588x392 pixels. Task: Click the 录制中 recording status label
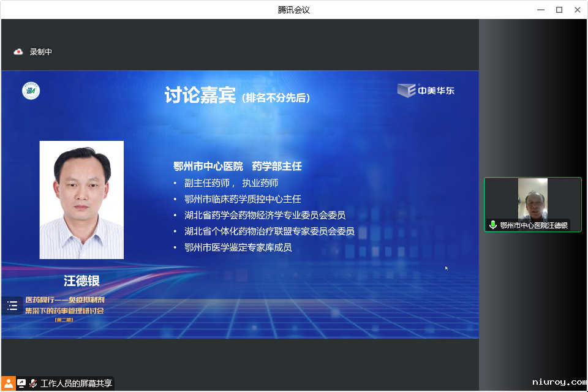41,52
